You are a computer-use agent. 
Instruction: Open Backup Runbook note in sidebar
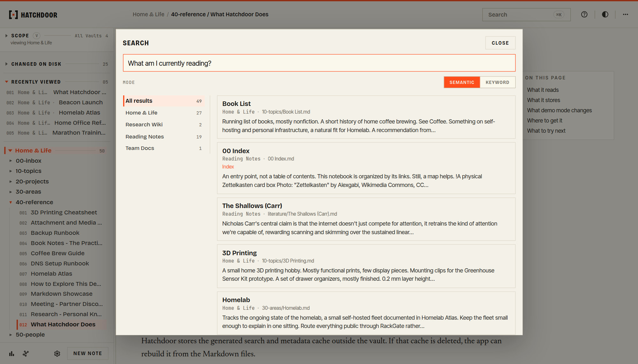55,233
